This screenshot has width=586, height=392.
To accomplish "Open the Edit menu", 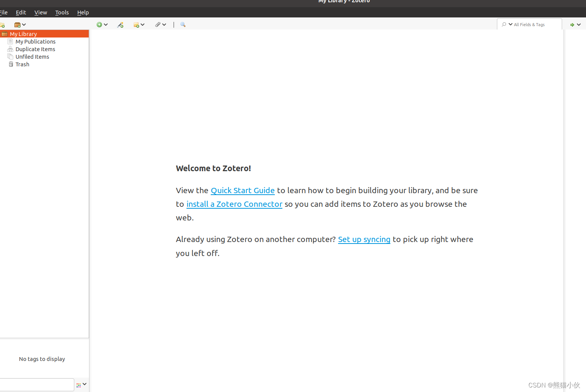I will 21,12.
